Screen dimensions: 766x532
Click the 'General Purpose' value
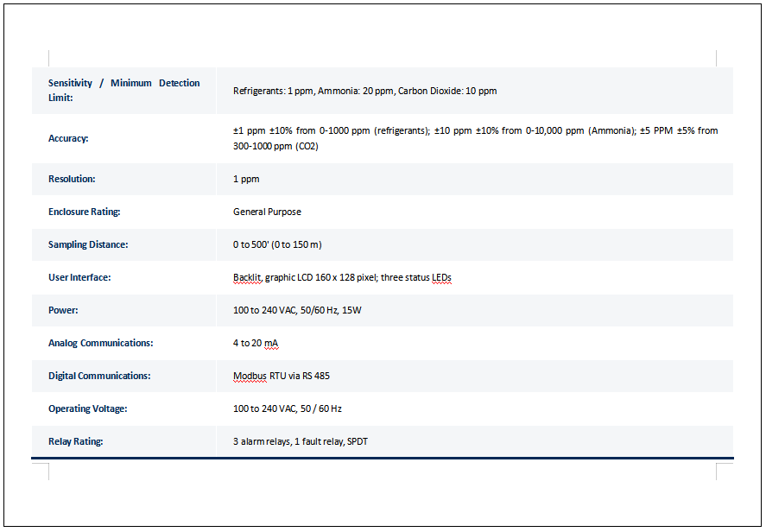click(267, 212)
